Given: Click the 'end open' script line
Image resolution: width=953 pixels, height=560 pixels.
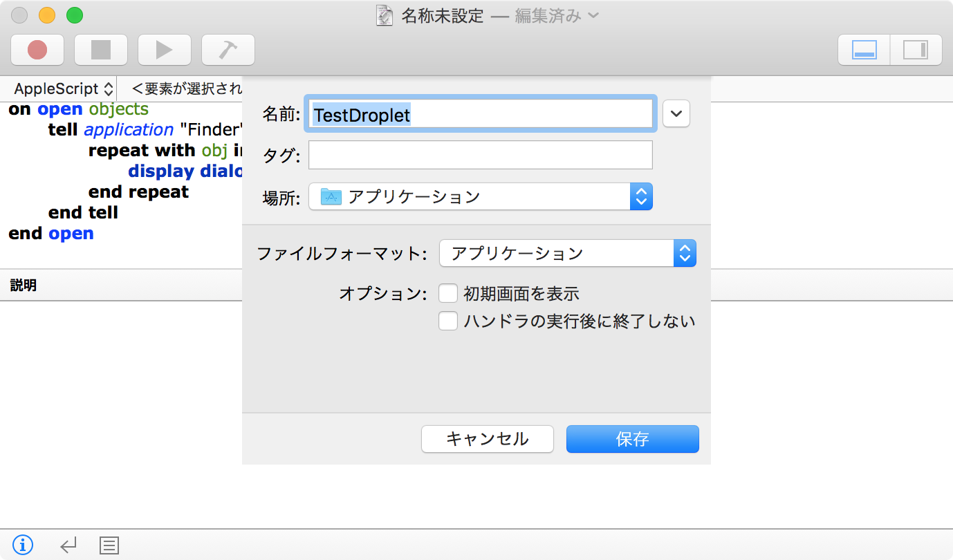Looking at the screenshot, I should [51, 233].
